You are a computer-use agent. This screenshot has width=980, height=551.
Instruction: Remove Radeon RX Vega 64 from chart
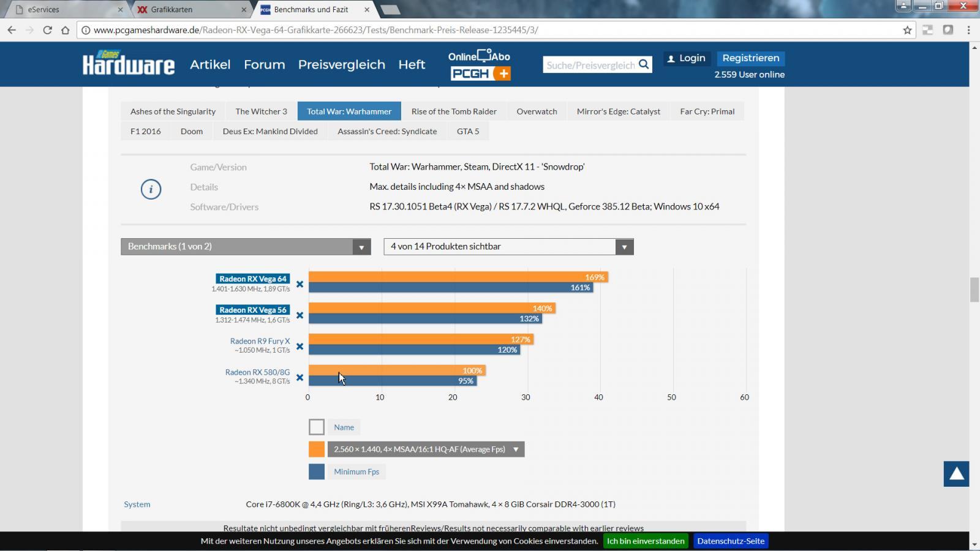click(300, 283)
